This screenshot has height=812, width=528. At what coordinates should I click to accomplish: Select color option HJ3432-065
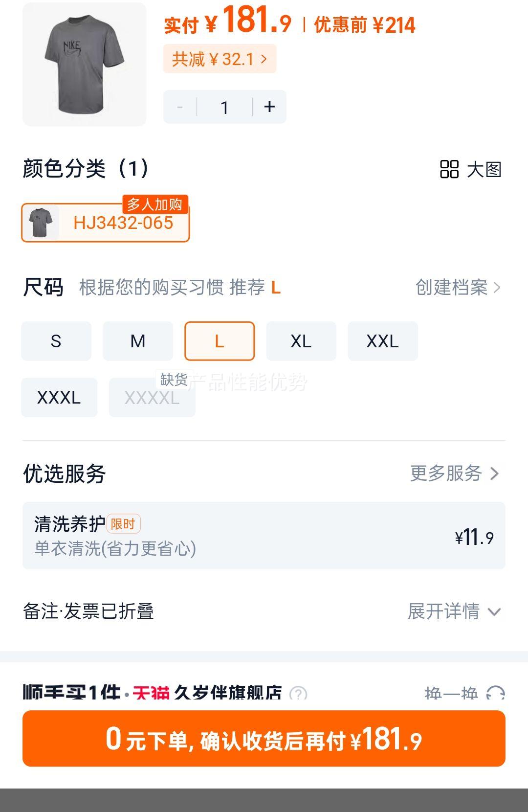105,223
